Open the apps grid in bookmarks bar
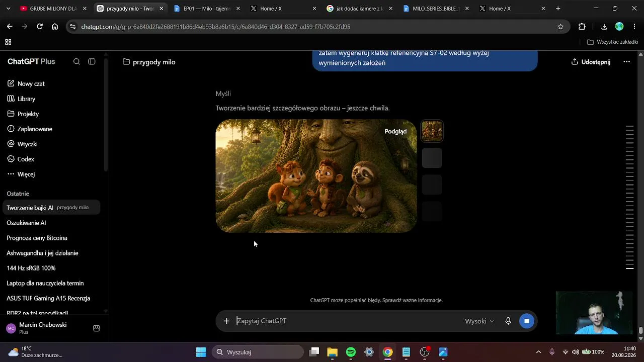644x362 pixels. click(x=8, y=42)
